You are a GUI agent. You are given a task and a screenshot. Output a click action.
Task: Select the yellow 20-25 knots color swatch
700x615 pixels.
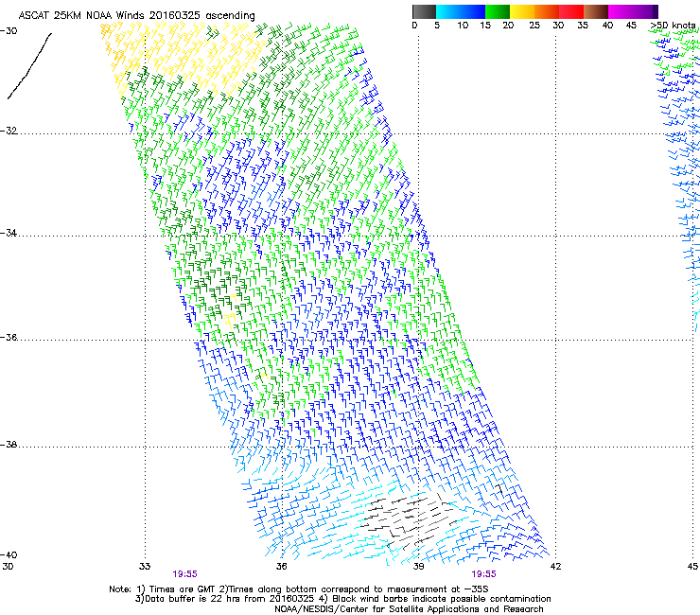(522, 12)
